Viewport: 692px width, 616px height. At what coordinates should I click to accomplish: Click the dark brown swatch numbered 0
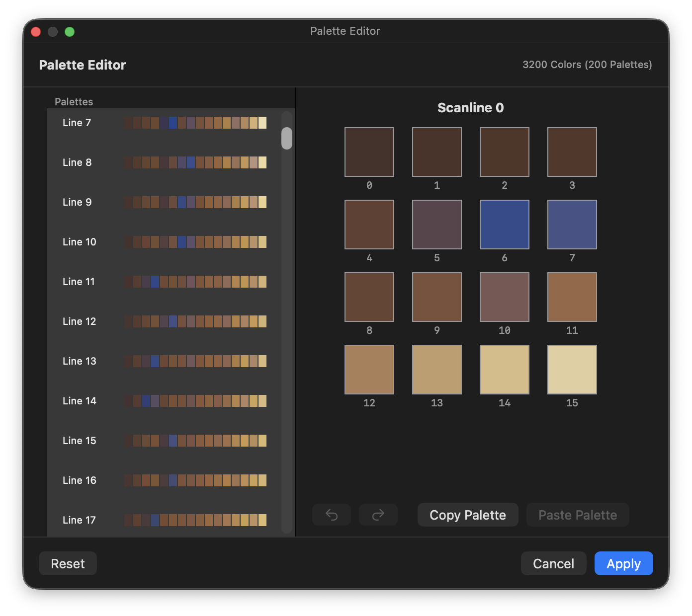[369, 152]
